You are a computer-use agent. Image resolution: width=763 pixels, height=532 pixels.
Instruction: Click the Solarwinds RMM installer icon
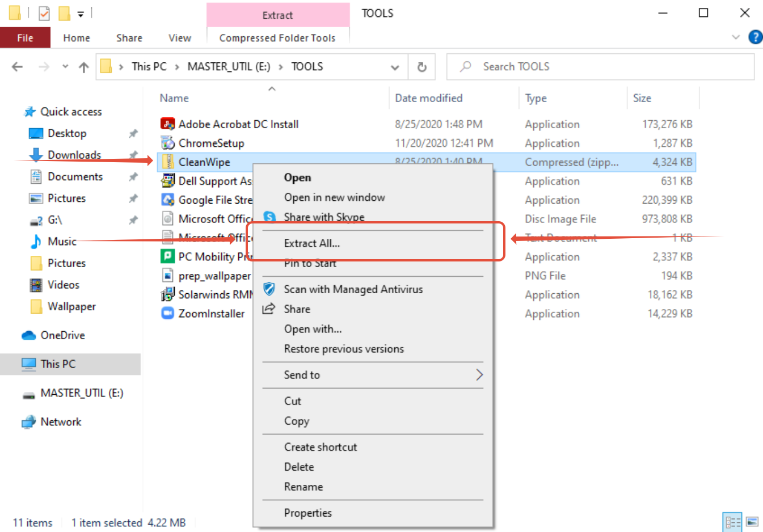pyautogui.click(x=167, y=294)
